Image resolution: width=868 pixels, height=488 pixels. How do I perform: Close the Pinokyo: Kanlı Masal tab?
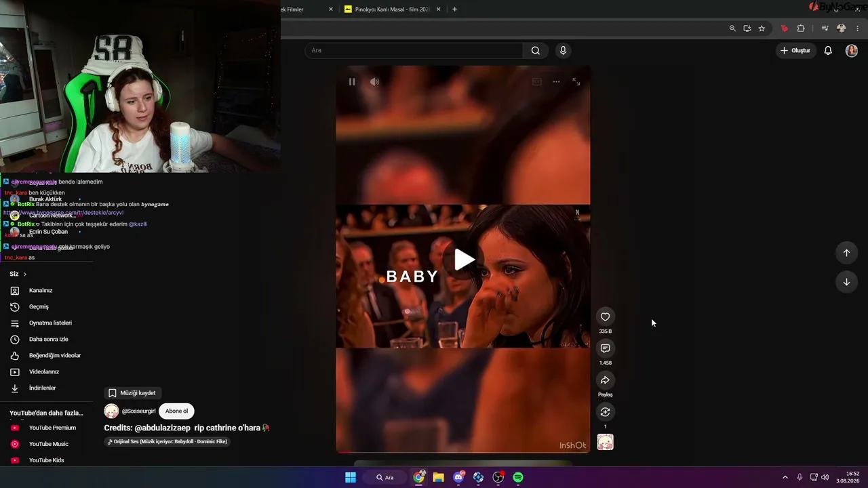tap(439, 9)
